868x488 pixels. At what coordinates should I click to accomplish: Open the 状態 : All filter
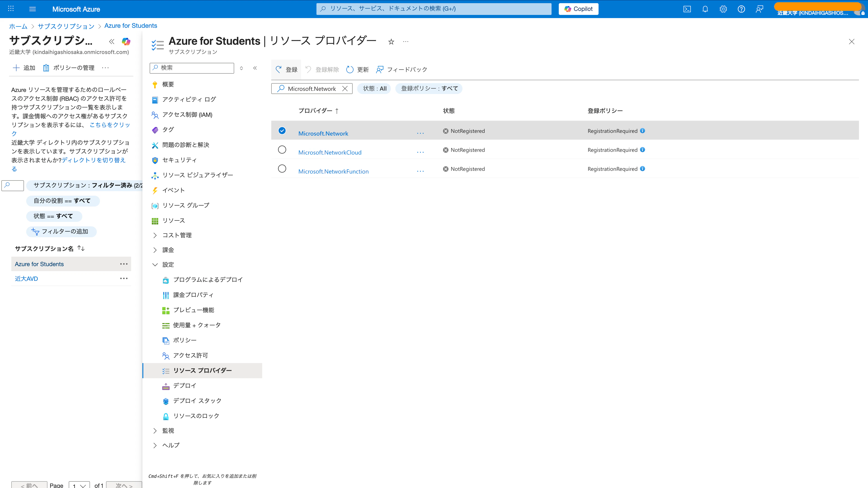374,89
